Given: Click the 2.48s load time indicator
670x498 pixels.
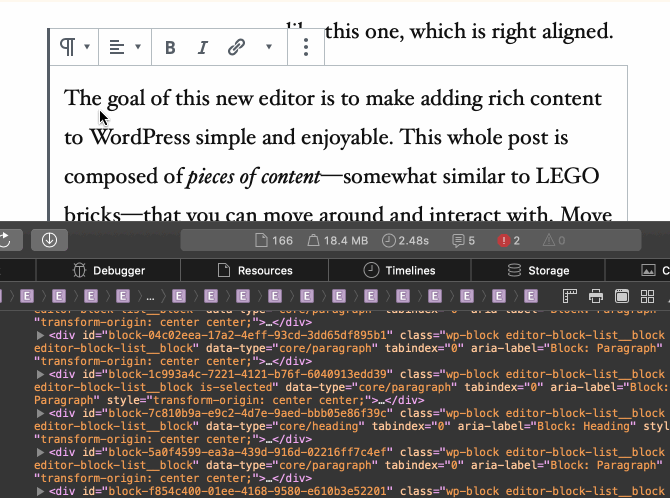Looking at the screenshot, I should click(405, 241).
